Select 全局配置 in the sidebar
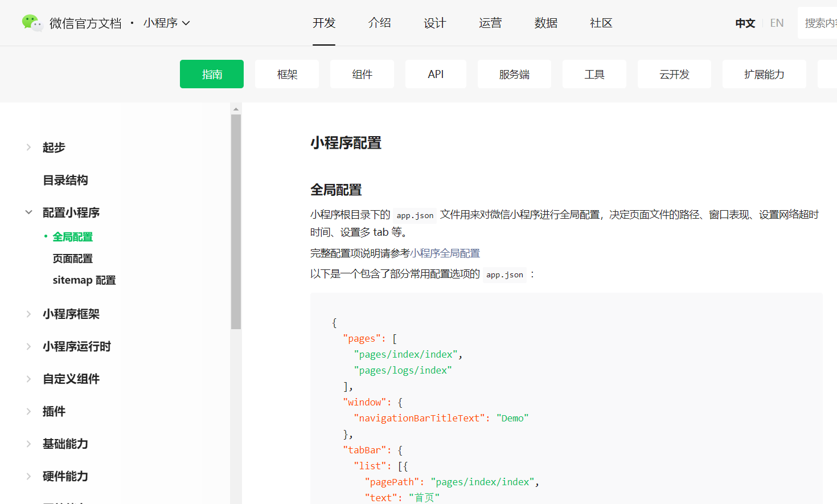The height and width of the screenshot is (504, 837). [x=73, y=237]
